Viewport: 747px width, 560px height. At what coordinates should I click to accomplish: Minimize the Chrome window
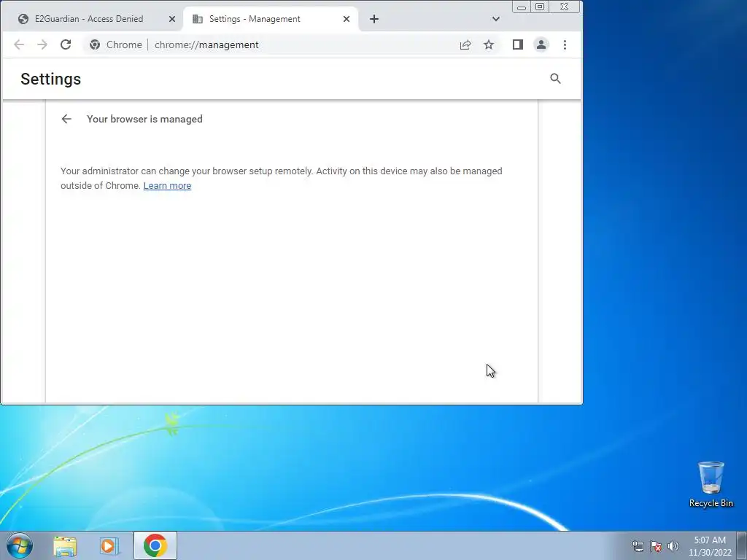click(x=522, y=7)
